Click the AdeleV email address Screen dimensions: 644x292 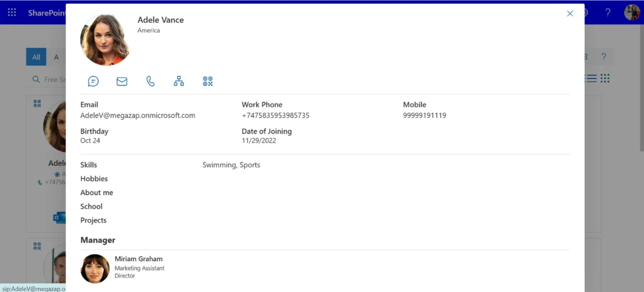coord(138,116)
